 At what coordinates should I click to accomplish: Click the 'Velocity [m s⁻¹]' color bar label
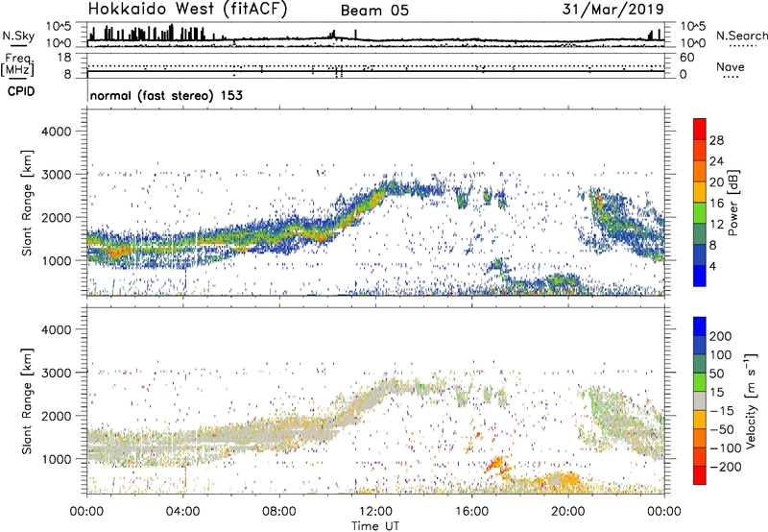pos(750,400)
